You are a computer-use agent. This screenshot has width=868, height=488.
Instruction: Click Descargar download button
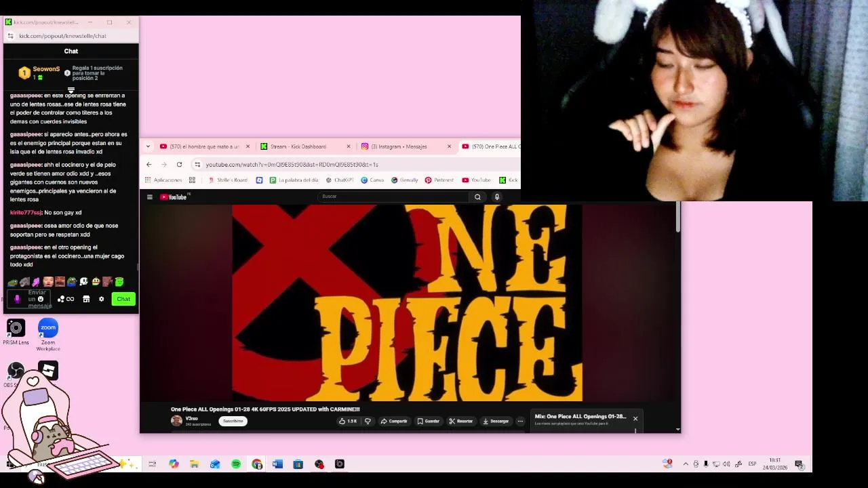click(496, 421)
